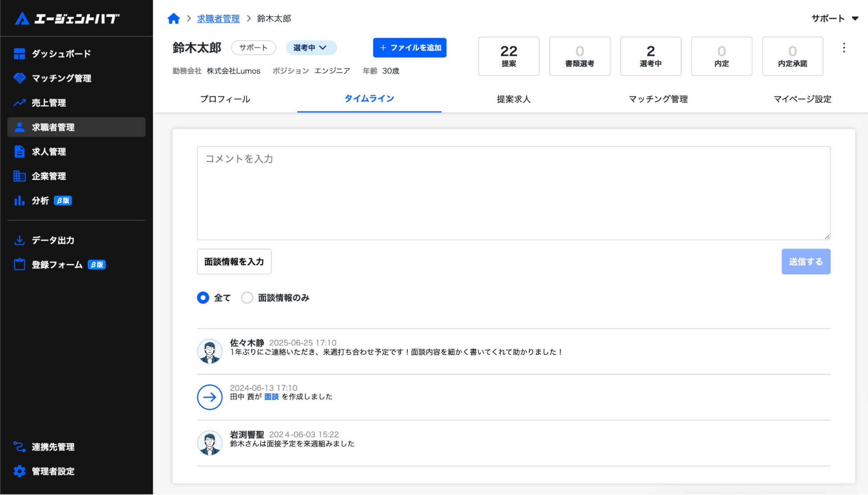Screen dimensions: 868x495
Task: Open 連携先管理 in sidebar
Action: click(53, 447)
